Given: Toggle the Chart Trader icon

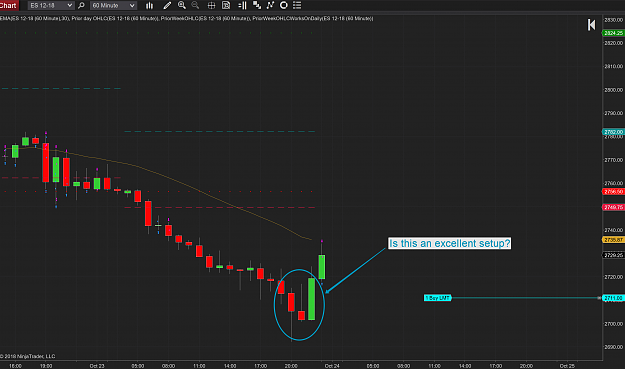Looking at the screenshot, I should pos(242,5).
